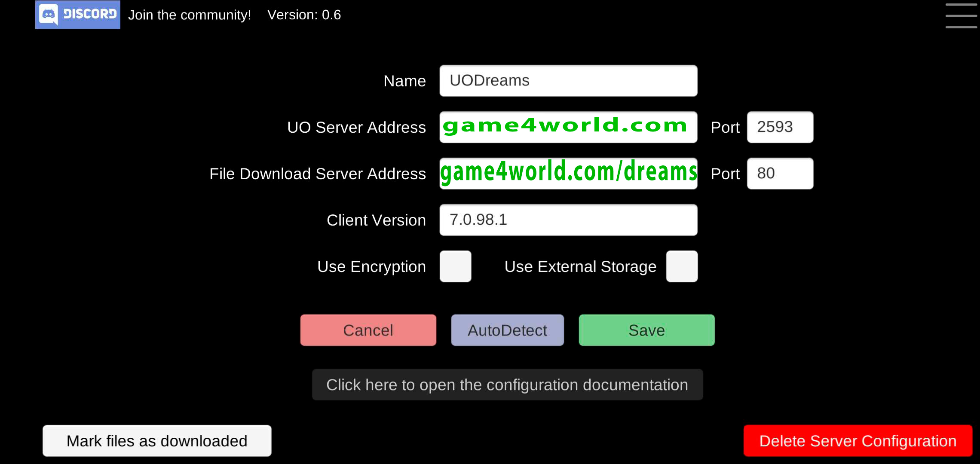Viewport: 980px width, 464px height.
Task: Click the Save button icon
Action: coord(646,330)
